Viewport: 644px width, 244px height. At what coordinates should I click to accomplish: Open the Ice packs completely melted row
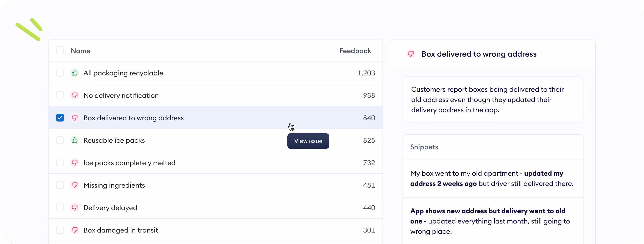click(215, 163)
